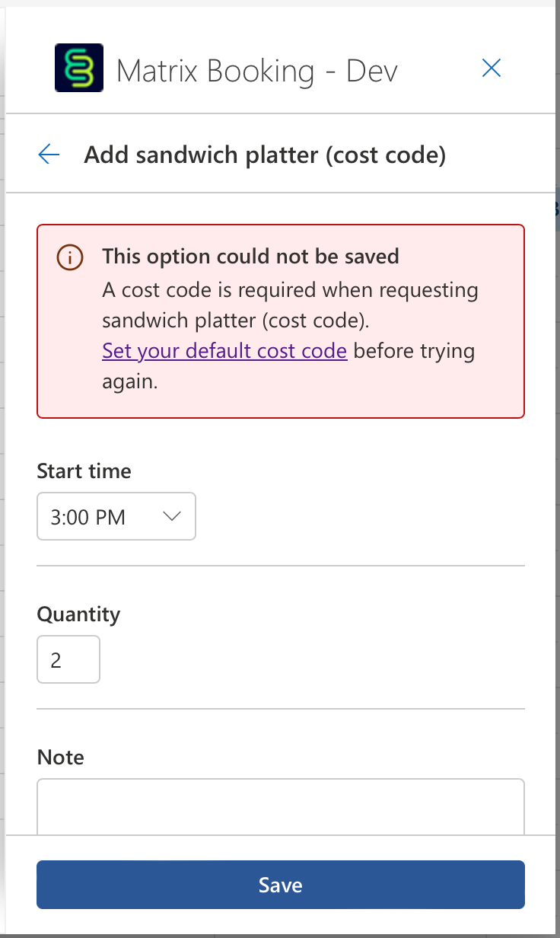560x938 pixels.
Task: Click 'This option could not be saved' heading
Action: pyautogui.click(x=250, y=256)
